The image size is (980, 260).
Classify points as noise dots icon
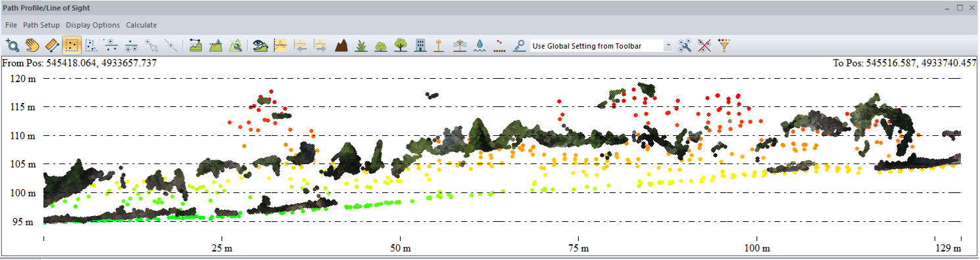[500, 45]
